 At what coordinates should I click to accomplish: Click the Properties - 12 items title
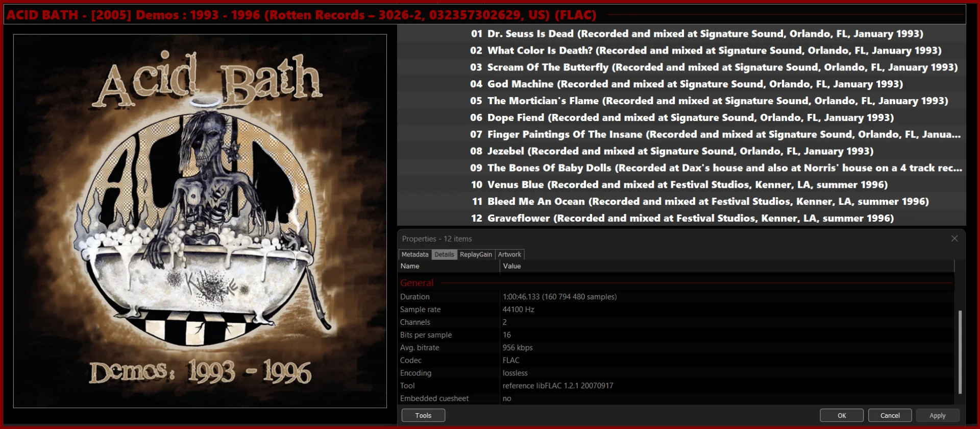[x=437, y=239]
